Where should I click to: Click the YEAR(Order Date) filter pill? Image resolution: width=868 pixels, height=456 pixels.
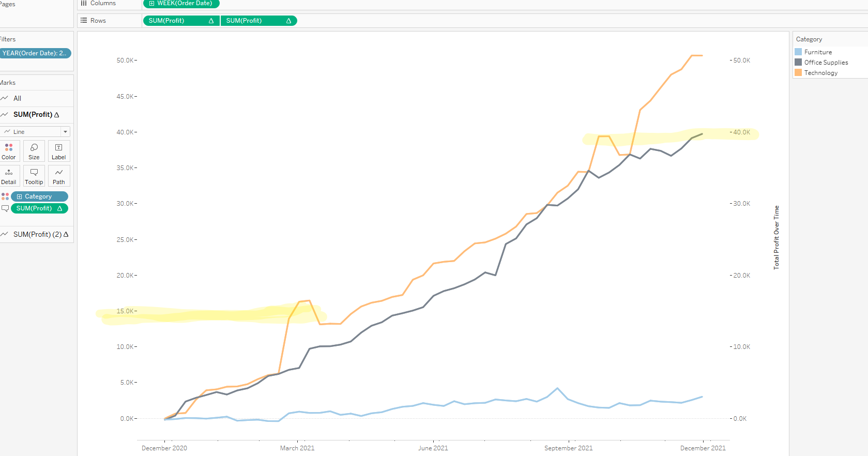pyautogui.click(x=34, y=53)
